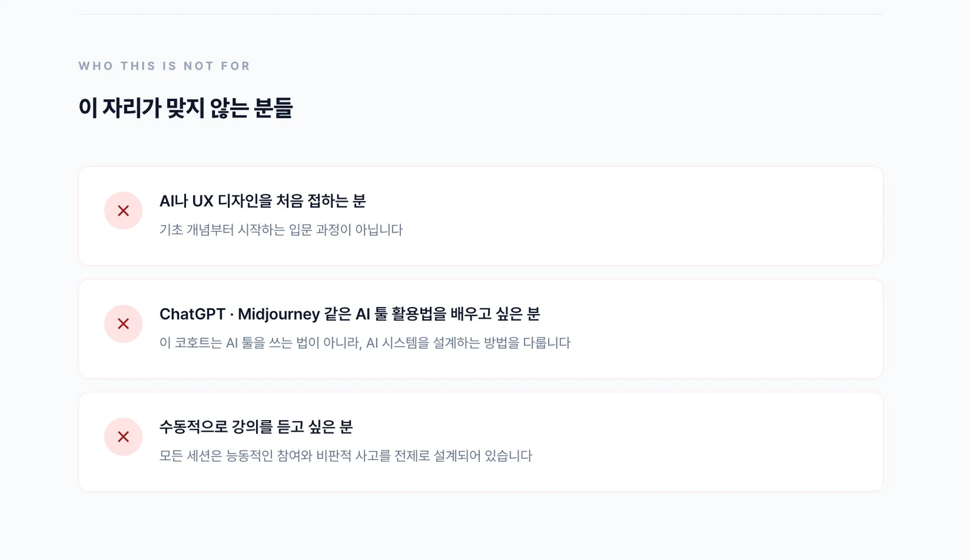Click the description starting with 모든 세션은 능동적인

345,456
